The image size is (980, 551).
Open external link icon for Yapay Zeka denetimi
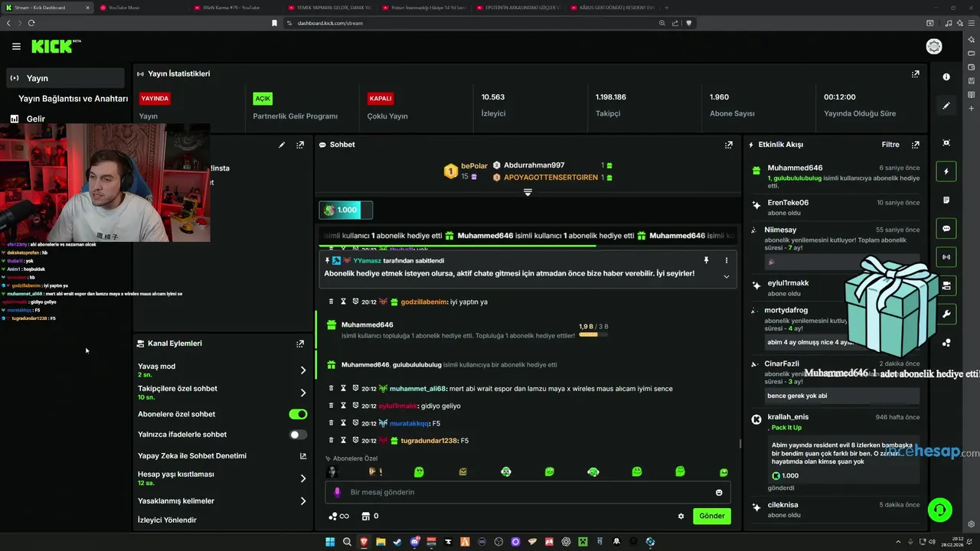(302, 456)
